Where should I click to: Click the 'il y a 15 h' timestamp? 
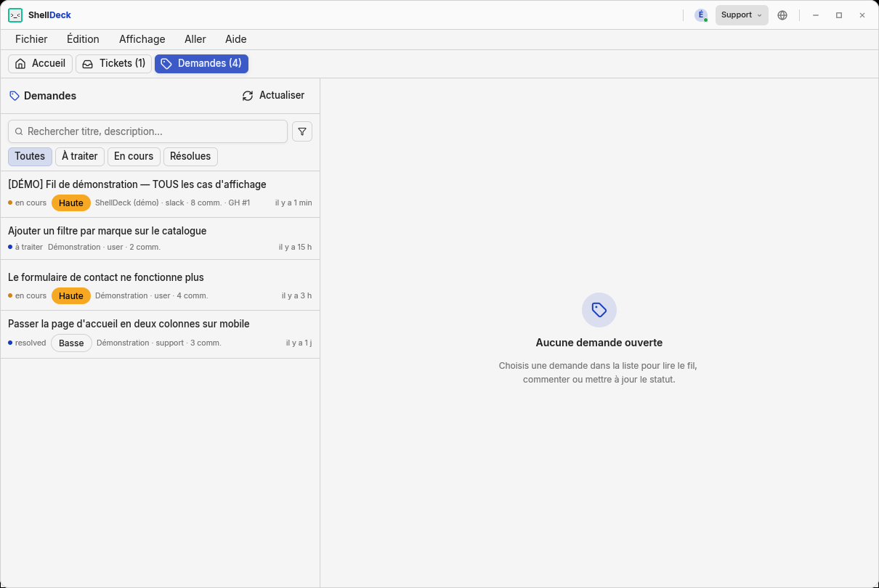(x=295, y=248)
